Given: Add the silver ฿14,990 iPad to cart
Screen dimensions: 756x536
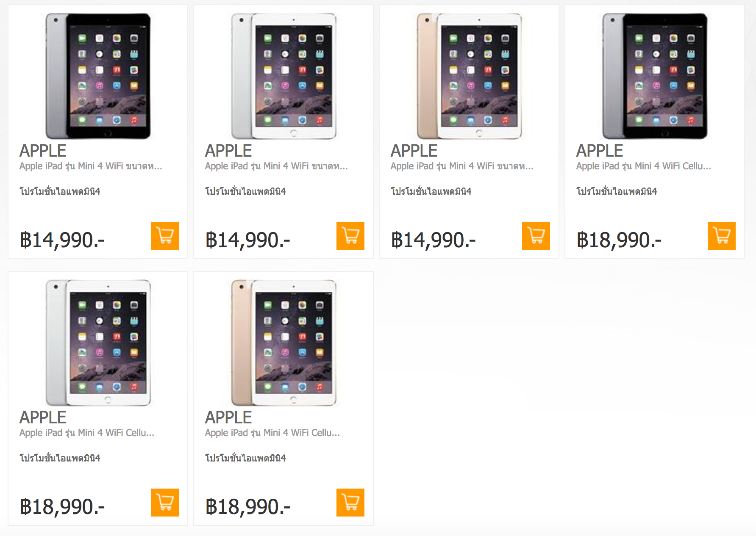Looking at the screenshot, I should [x=350, y=236].
